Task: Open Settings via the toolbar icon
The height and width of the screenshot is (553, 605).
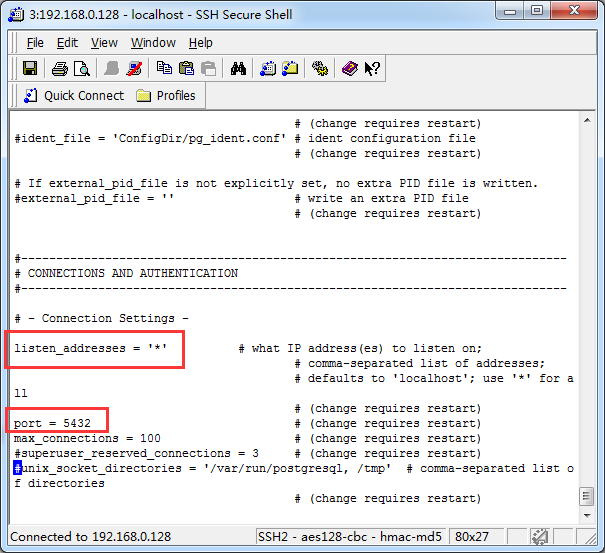Action: coord(320,69)
